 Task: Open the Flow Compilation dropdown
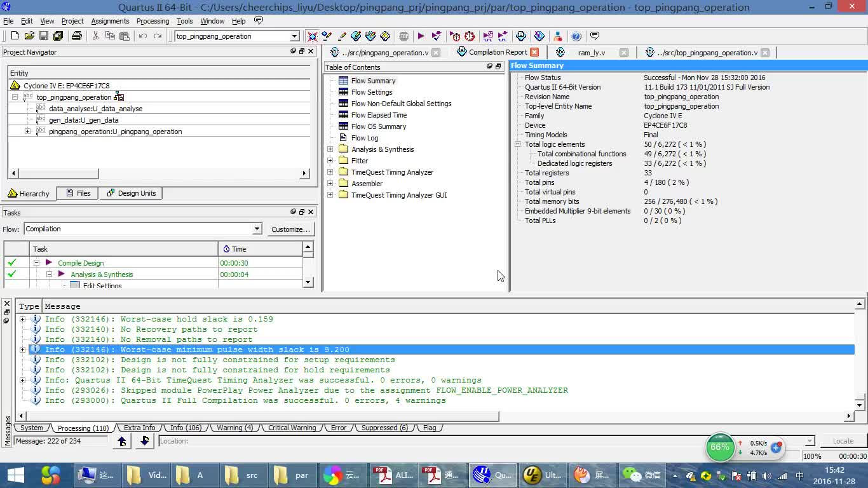click(x=257, y=229)
